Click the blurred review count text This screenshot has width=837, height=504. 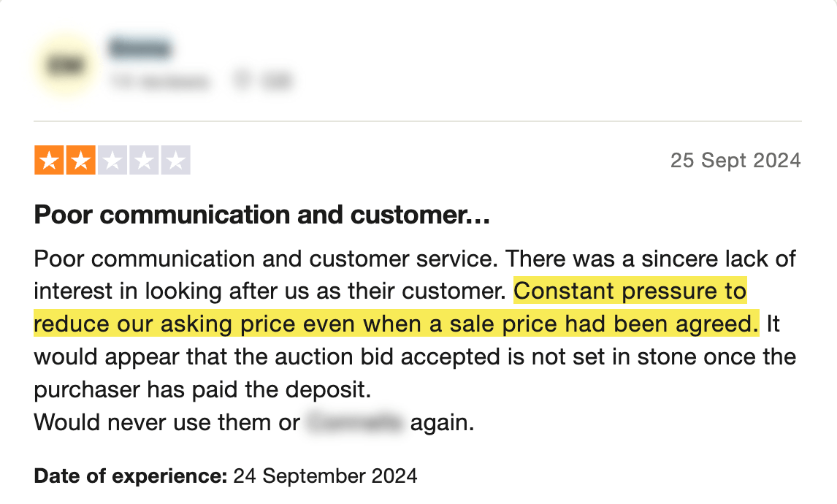click(158, 81)
